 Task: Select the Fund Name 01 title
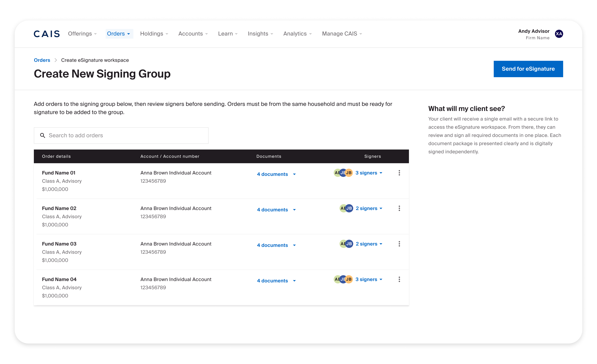pyautogui.click(x=59, y=173)
